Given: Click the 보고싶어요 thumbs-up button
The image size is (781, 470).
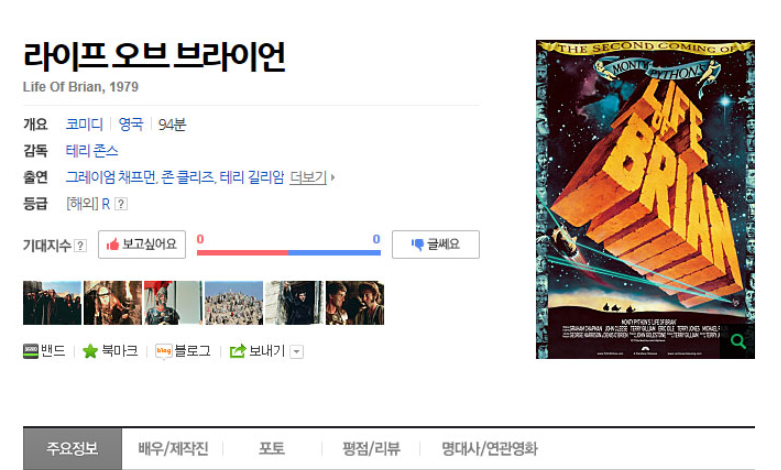Looking at the screenshot, I should coord(142,244).
